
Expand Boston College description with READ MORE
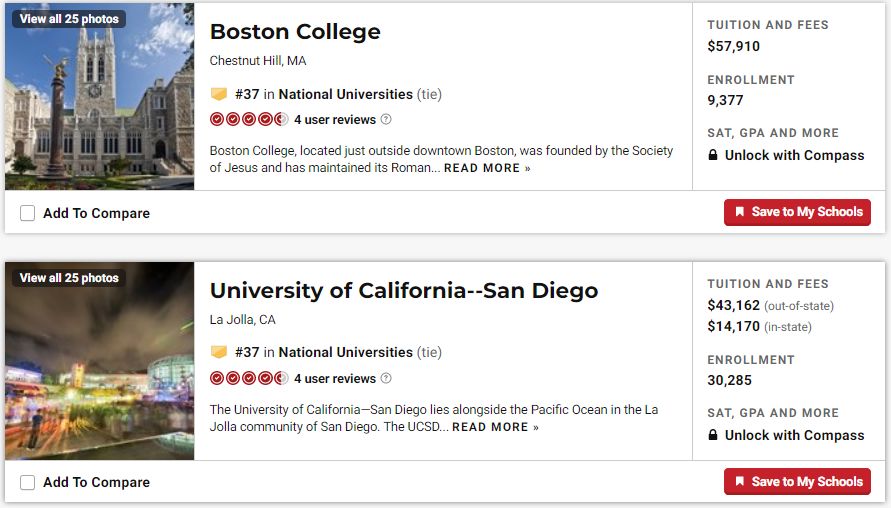click(487, 168)
